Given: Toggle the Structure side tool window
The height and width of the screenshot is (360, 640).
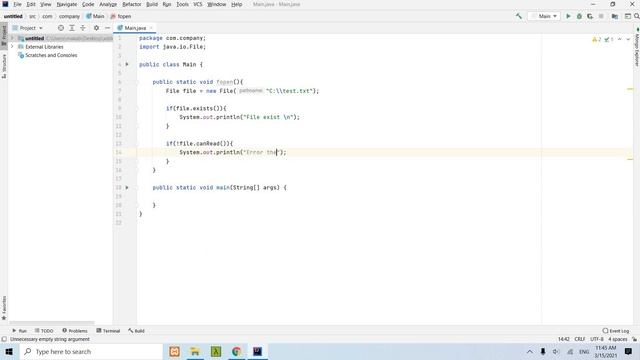Looking at the screenshot, I should pos(4,66).
